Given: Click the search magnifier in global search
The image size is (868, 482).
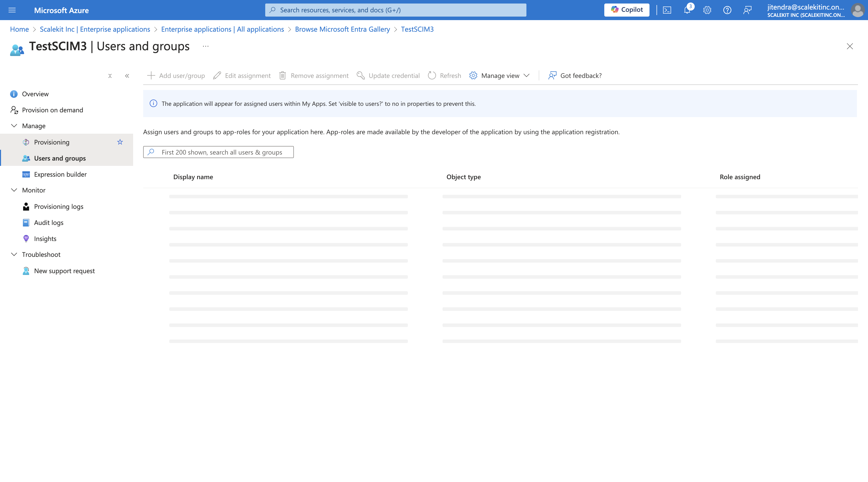Looking at the screenshot, I should click(x=273, y=10).
